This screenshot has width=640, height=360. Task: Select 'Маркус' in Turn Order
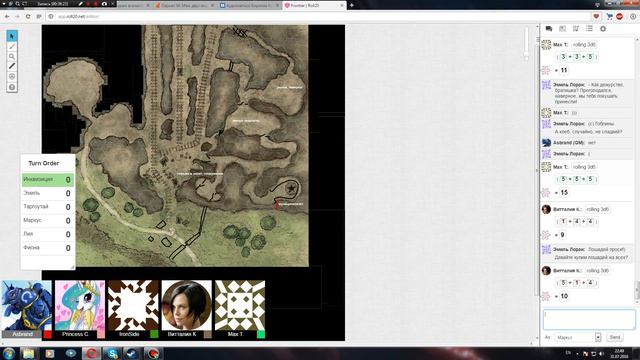click(48, 220)
